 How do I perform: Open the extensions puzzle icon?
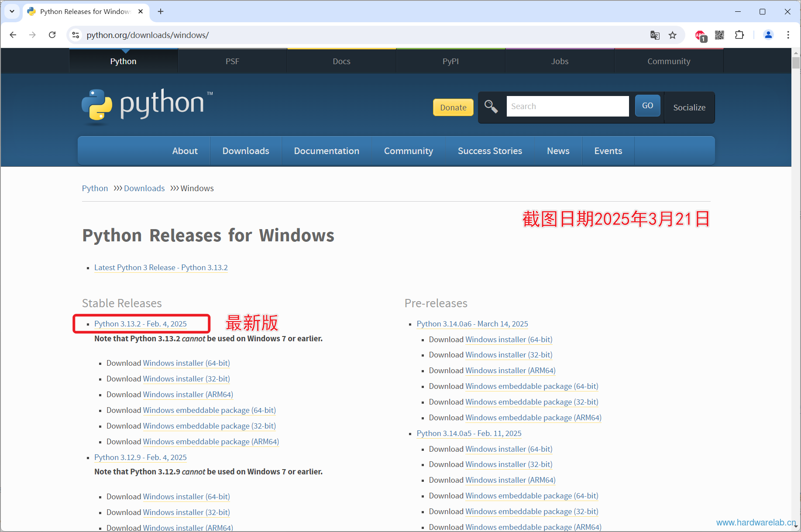coord(739,35)
